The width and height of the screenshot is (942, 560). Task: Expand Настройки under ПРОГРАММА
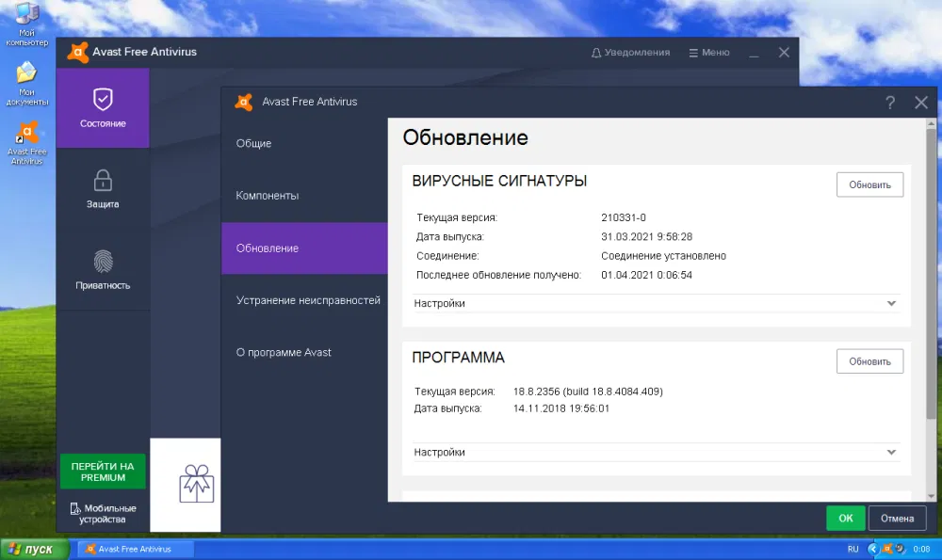pos(656,452)
